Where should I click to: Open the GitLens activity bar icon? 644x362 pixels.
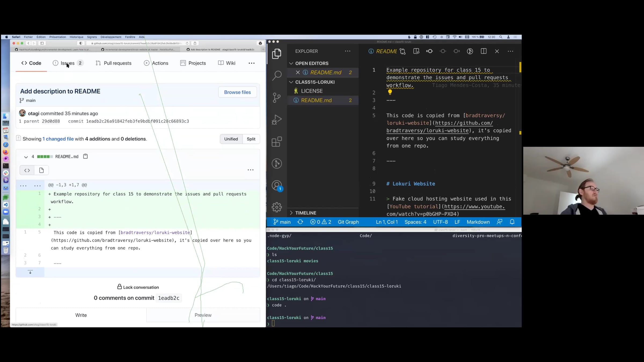(x=277, y=164)
